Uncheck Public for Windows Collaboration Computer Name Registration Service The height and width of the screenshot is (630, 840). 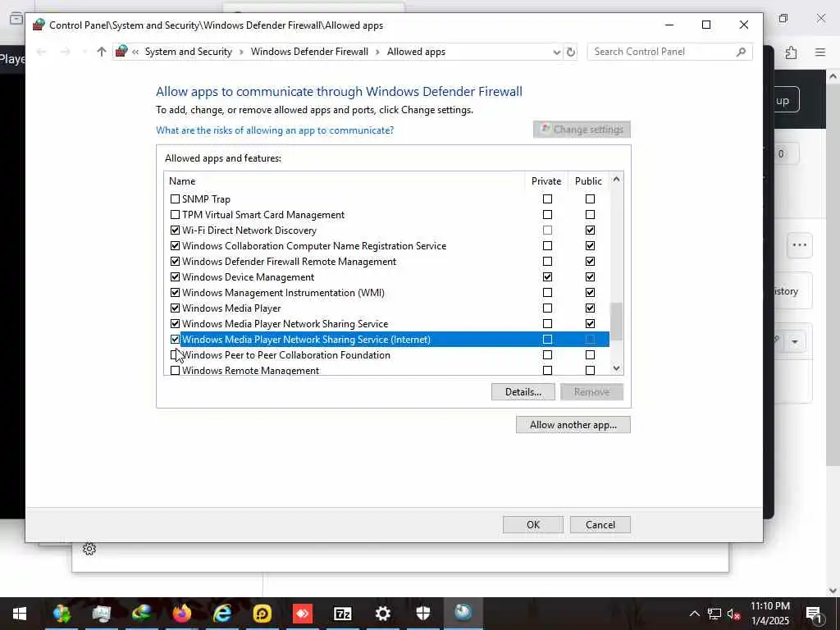pyautogui.click(x=590, y=245)
